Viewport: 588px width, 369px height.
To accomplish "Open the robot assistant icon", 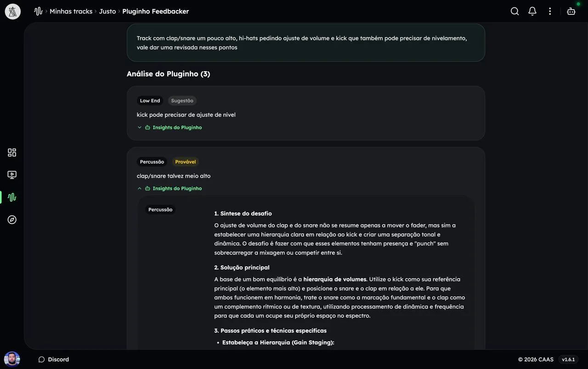I will [571, 11].
